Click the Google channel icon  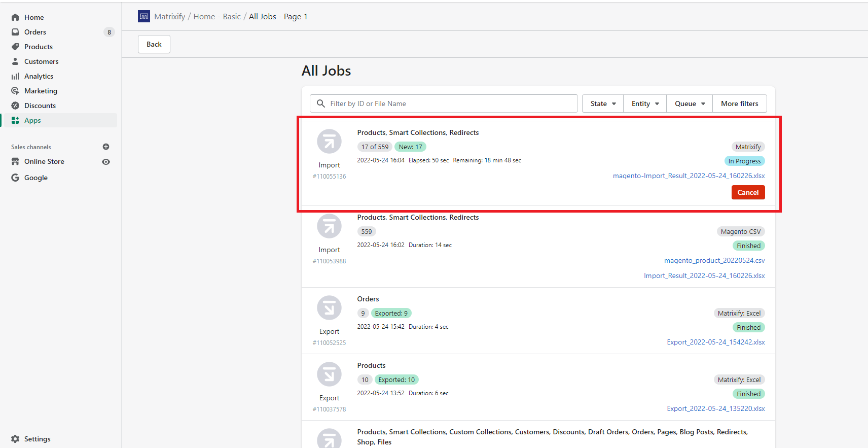pos(15,178)
